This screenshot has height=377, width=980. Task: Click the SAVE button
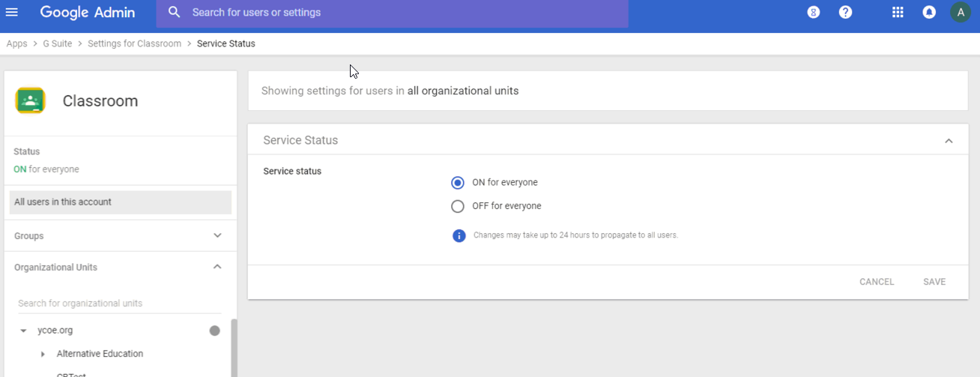tap(934, 282)
